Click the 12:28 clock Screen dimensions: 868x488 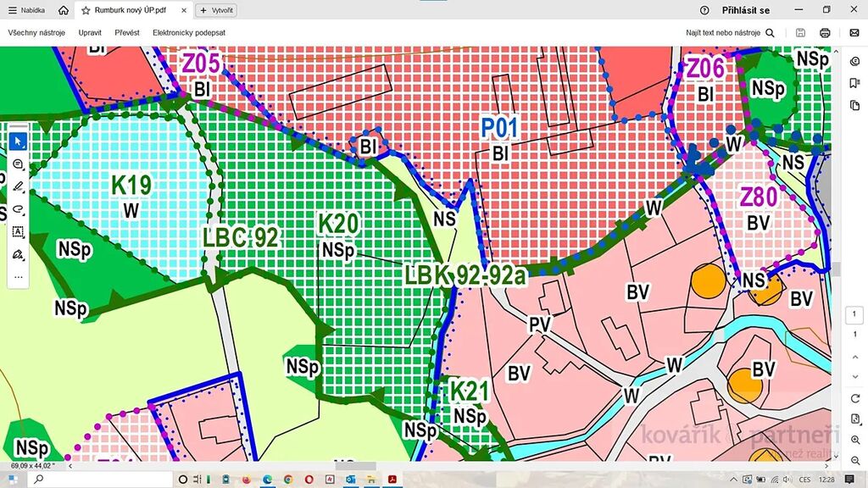826,480
